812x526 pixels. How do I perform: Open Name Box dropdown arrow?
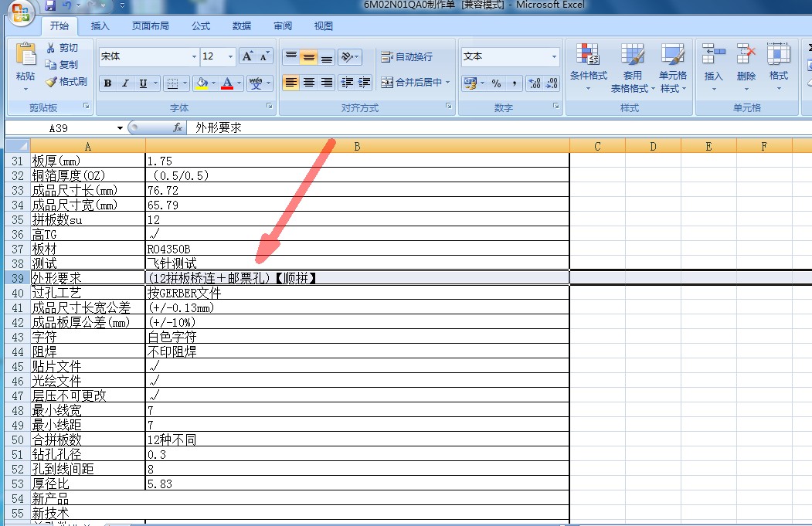pyautogui.click(x=121, y=128)
